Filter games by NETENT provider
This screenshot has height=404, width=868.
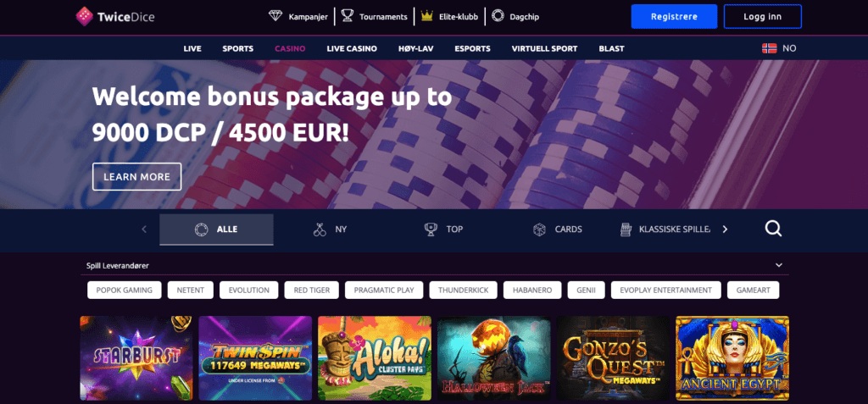pyautogui.click(x=191, y=290)
